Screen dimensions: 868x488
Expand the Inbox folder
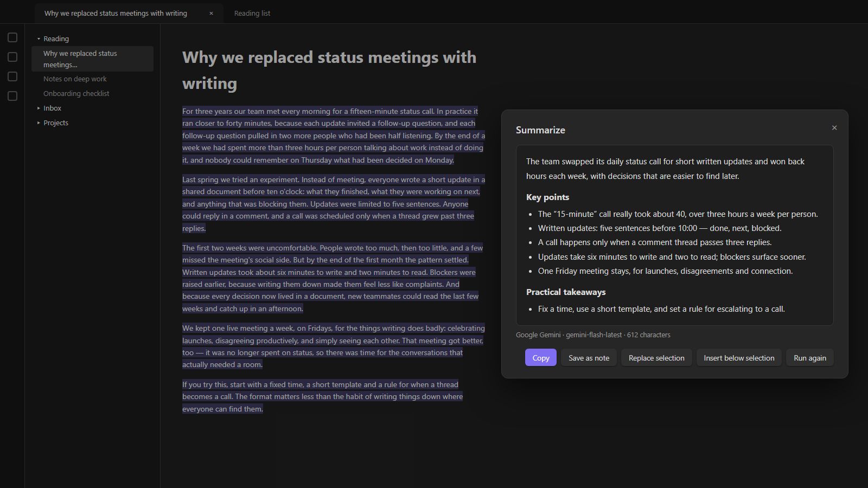39,108
